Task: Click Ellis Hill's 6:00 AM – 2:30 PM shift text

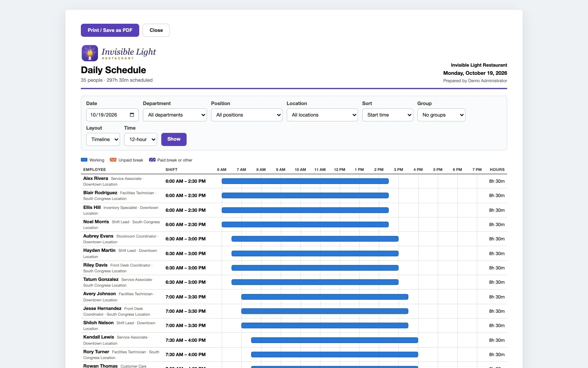Action: [x=185, y=210]
